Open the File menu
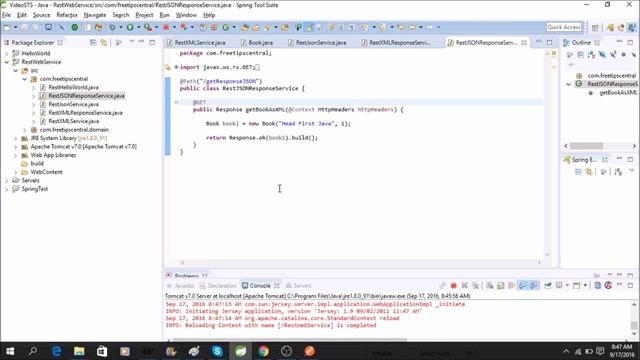This screenshot has height=360, width=640. (7, 15)
